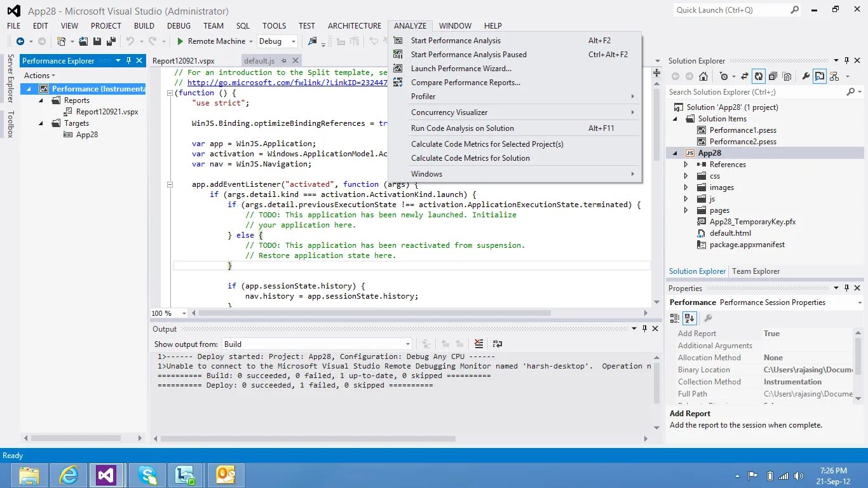Select Run Code Analysis on Solution
868x488 pixels.
(x=515, y=128)
